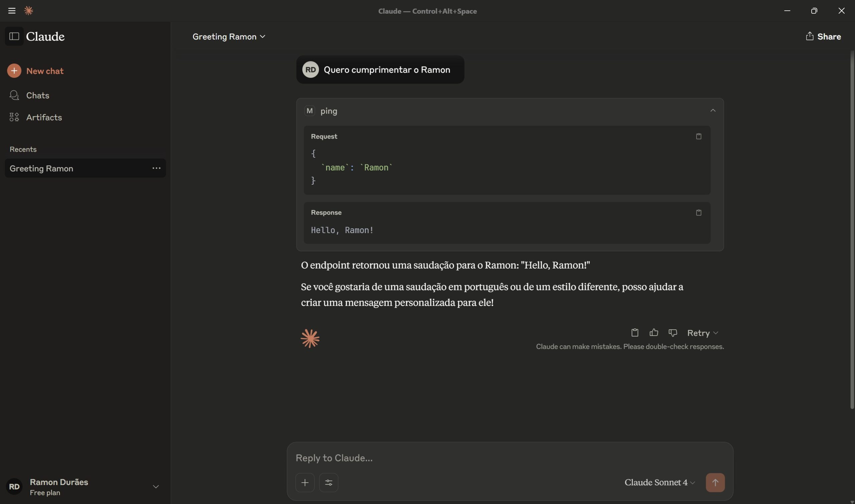The image size is (855, 504).
Task: Copy the Response text block
Action: (698, 213)
